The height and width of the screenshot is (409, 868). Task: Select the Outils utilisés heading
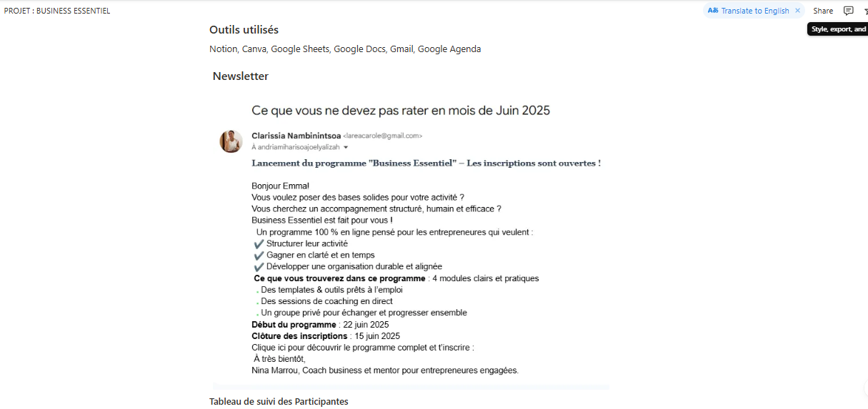pyautogui.click(x=244, y=30)
